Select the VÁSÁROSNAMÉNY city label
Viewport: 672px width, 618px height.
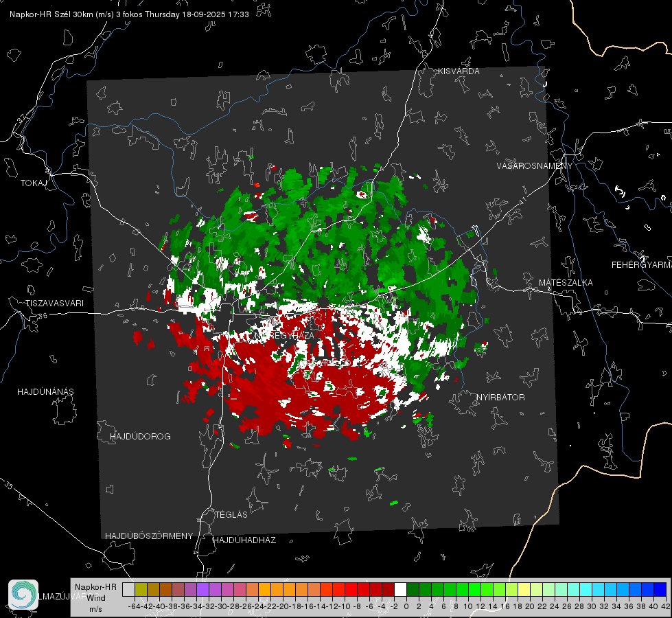click(535, 165)
